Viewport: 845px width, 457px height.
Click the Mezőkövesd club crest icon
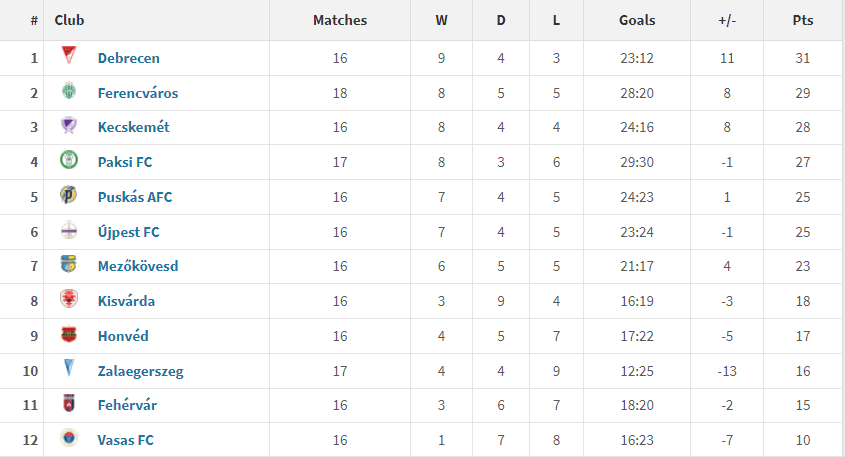click(69, 264)
